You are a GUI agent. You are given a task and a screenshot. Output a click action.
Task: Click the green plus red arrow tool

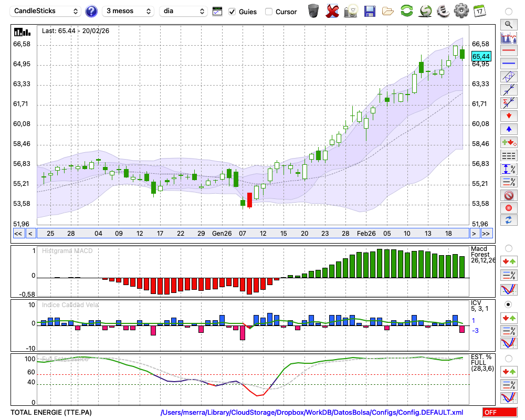tap(509, 142)
